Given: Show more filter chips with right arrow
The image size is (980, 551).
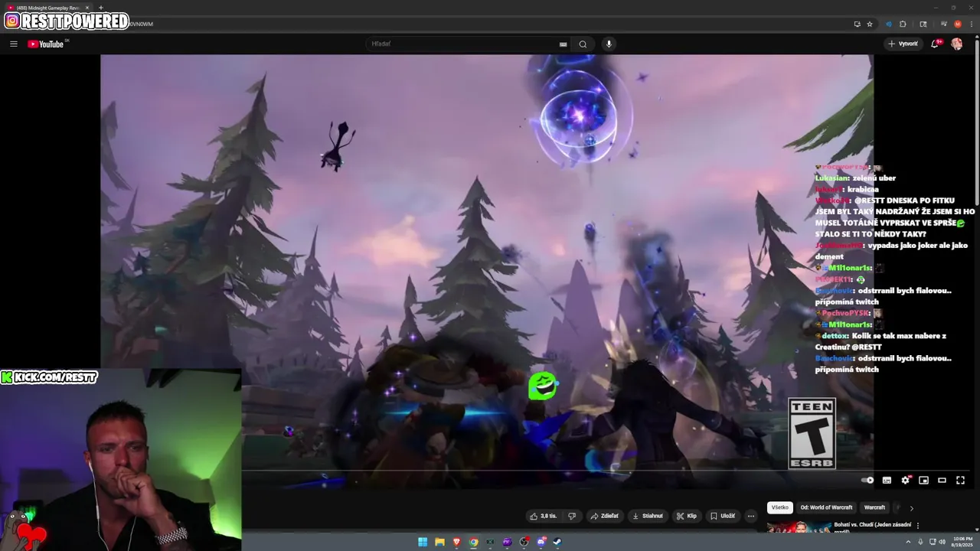Looking at the screenshot, I should click(911, 507).
